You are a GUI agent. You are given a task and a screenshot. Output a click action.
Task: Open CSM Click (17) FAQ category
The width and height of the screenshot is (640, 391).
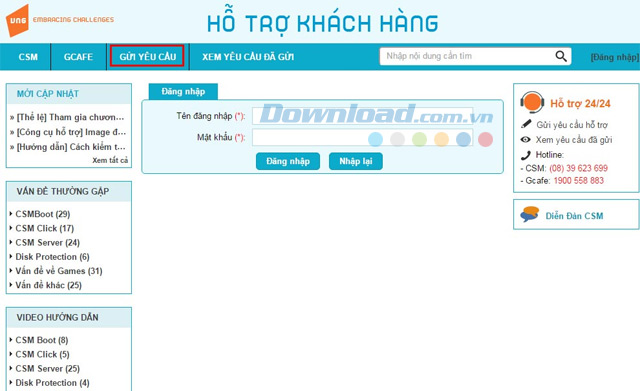(x=44, y=228)
